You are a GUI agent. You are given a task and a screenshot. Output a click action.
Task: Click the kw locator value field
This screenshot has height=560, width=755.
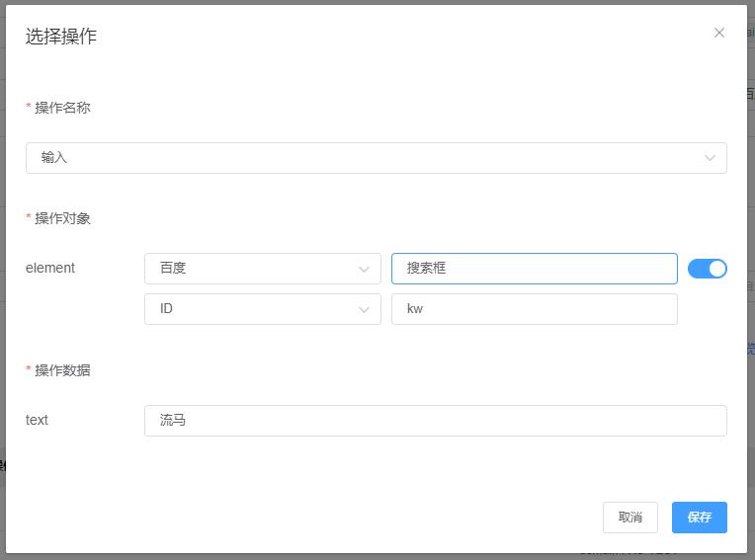pos(534,309)
